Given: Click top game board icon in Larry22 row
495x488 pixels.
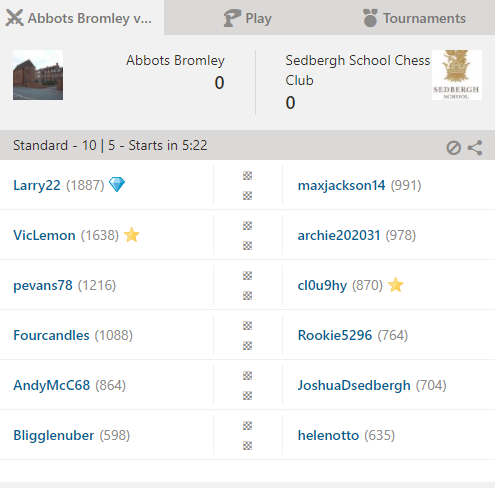Looking at the screenshot, I should [247, 176].
